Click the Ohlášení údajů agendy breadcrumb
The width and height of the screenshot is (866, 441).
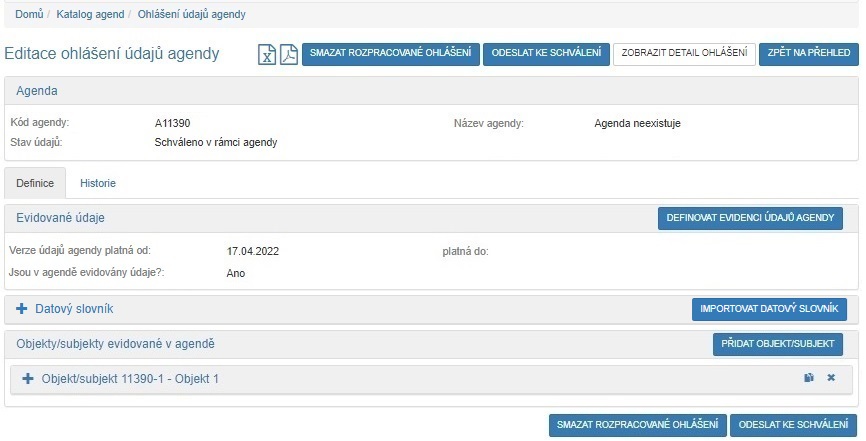[191, 15]
